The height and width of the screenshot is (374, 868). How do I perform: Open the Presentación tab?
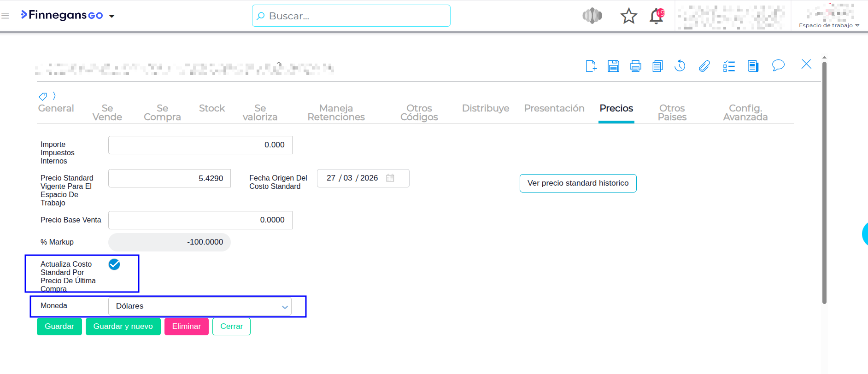[554, 109]
